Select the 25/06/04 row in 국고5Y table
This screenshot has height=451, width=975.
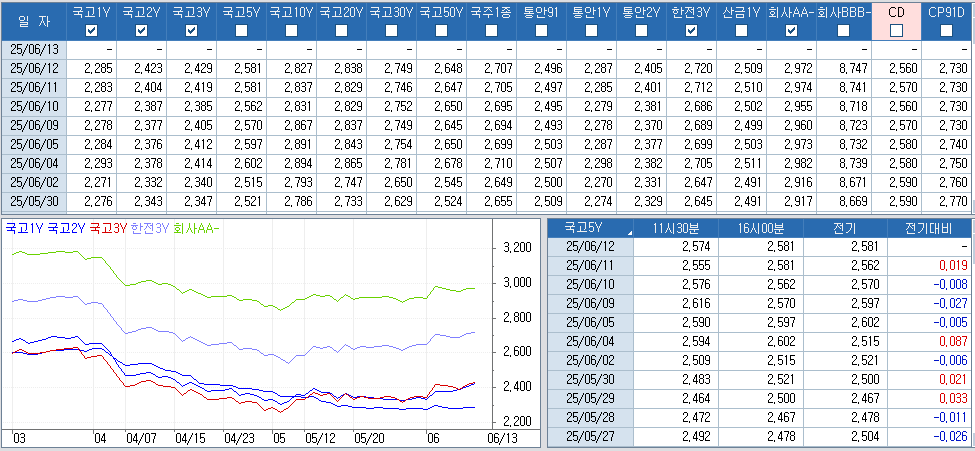click(588, 341)
